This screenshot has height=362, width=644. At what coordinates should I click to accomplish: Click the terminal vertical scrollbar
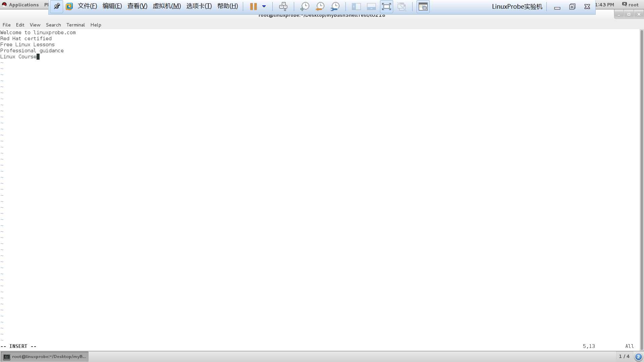click(642, 190)
